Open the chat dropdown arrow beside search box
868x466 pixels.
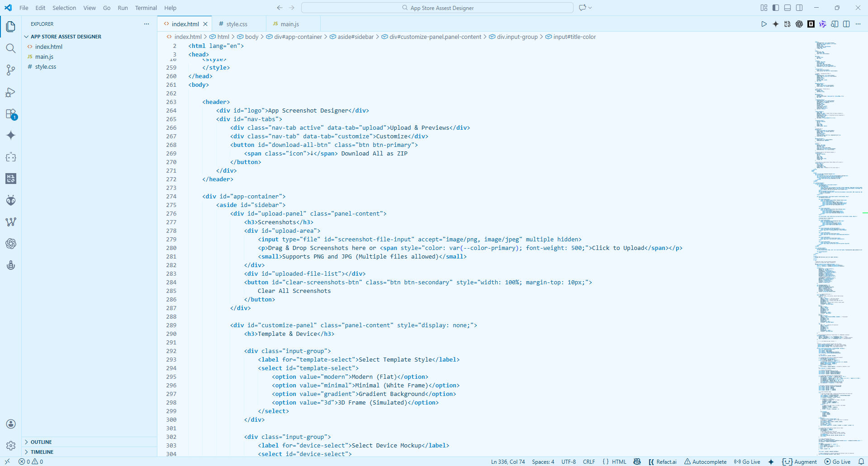click(x=590, y=8)
